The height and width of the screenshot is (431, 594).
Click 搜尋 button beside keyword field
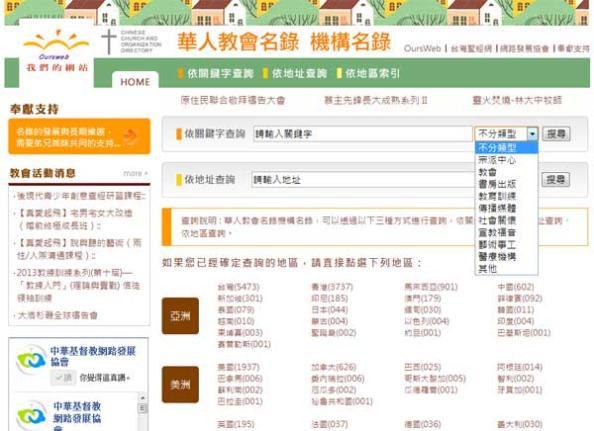[x=556, y=134]
